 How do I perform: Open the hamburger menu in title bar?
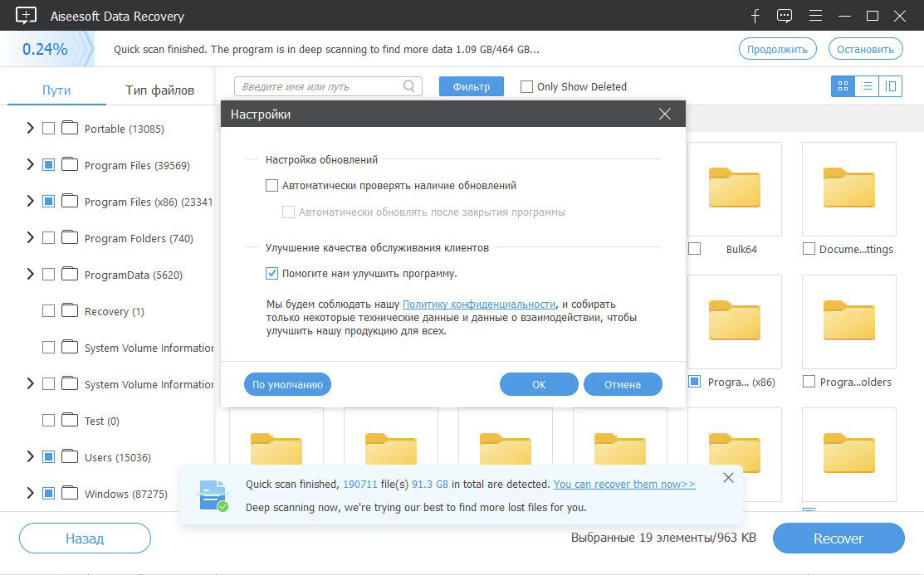coord(815,16)
